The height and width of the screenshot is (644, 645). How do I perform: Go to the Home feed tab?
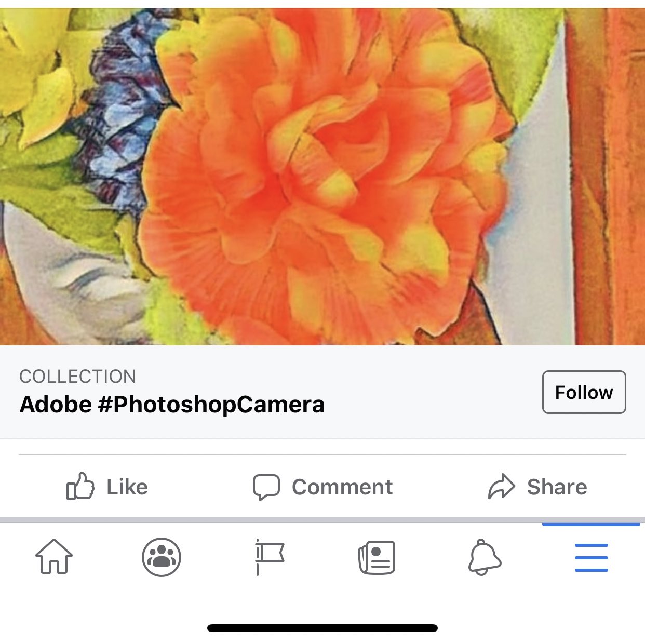(x=54, y=557)
